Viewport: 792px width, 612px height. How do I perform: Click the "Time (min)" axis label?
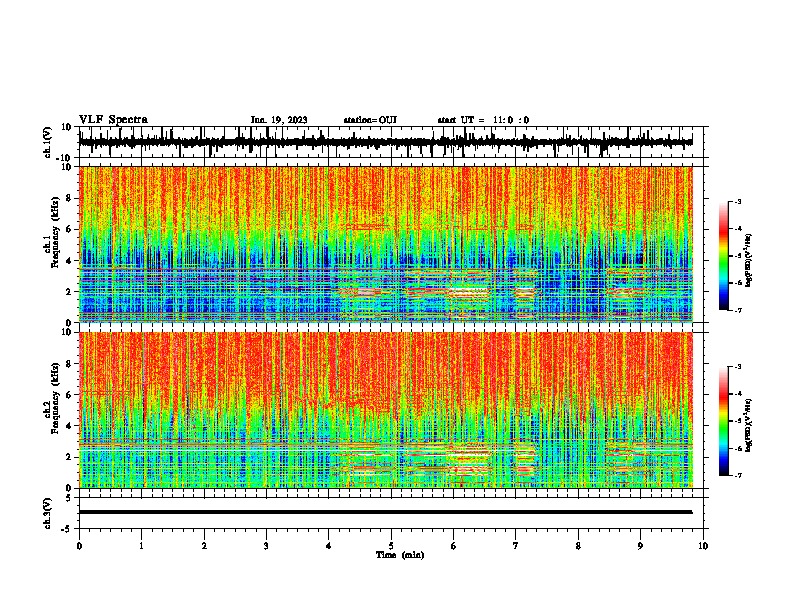click(x=400, y=555)
